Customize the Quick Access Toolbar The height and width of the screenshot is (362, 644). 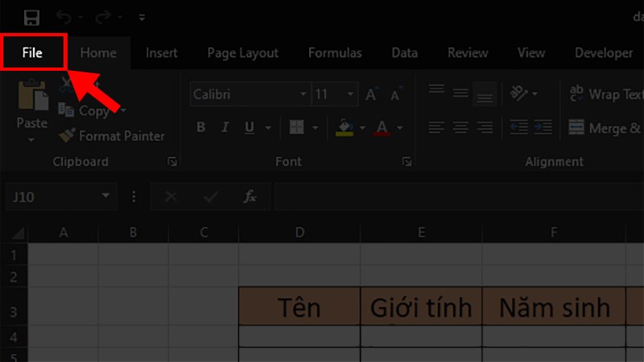(142, 17)
